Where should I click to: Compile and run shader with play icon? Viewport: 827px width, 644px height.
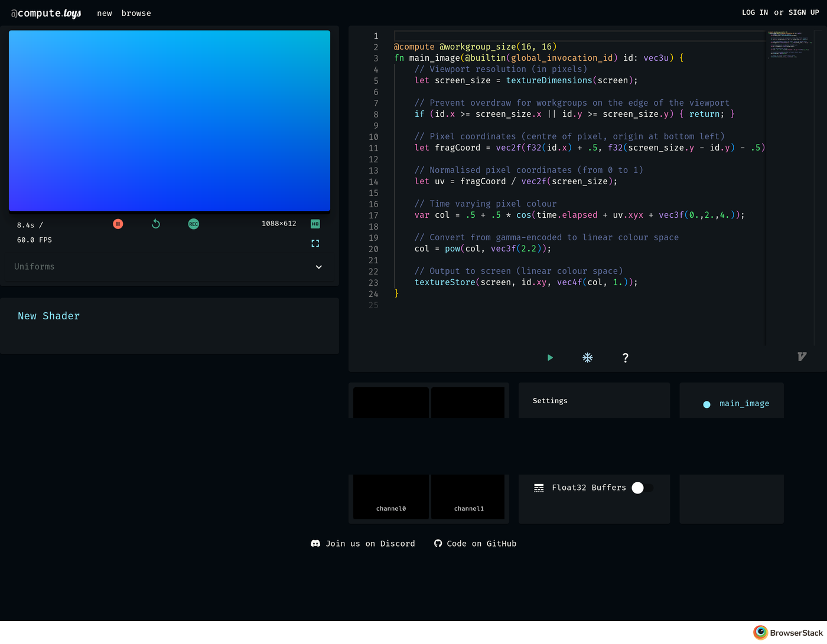550,358
